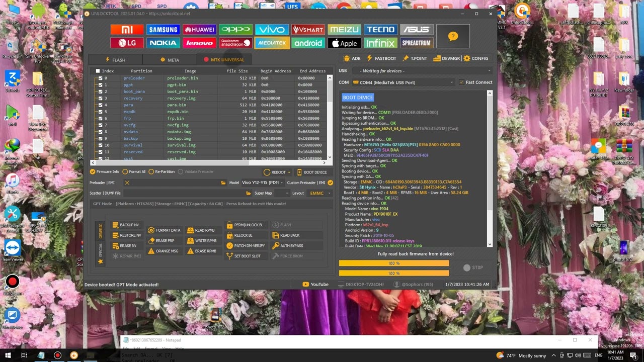The image size is (644, 362).
Task: Open the Spreadtrum platform tile
Action: tap(417, 43)
